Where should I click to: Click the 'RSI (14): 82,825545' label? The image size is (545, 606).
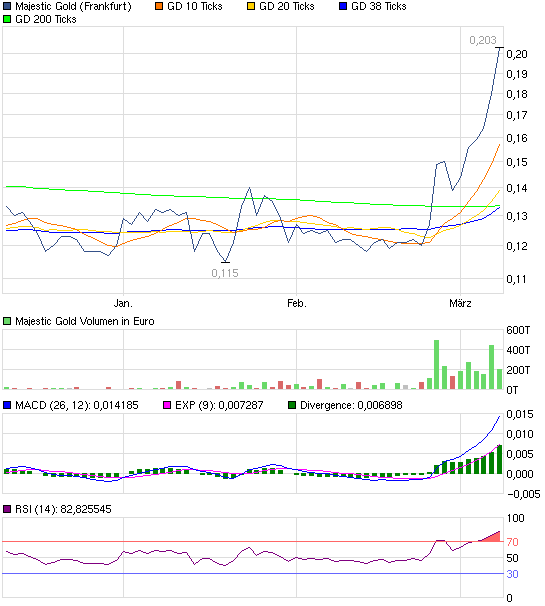[x=63, y=509]
